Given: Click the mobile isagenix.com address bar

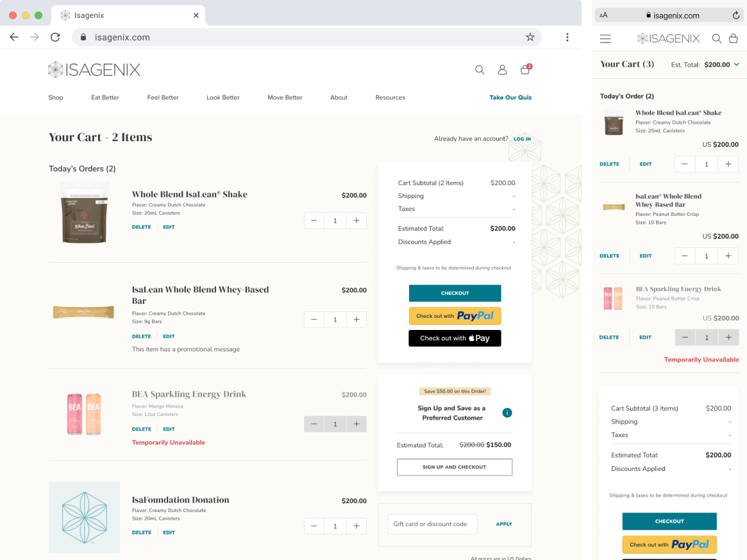Looking at the screenshot, I should click(x=669, y=15).
